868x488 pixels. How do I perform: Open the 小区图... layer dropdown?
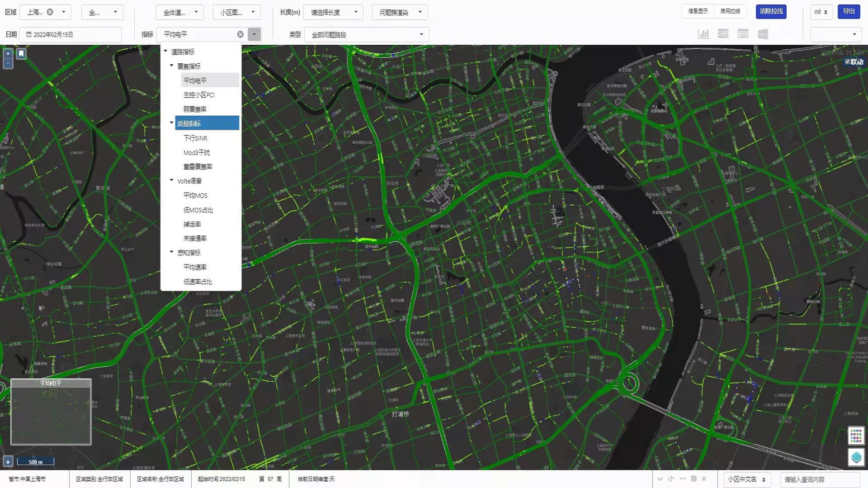pyautogui.click(x=237, y=12)
